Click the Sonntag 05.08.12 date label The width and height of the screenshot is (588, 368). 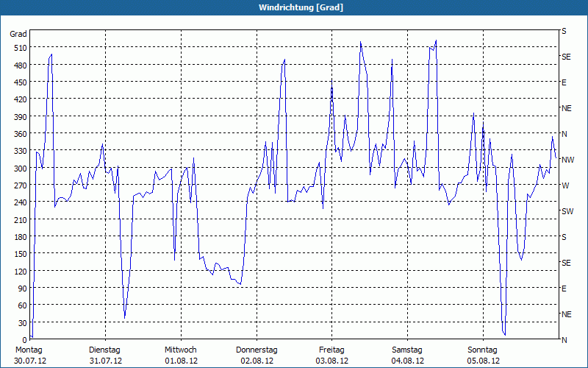coord(483,355)
